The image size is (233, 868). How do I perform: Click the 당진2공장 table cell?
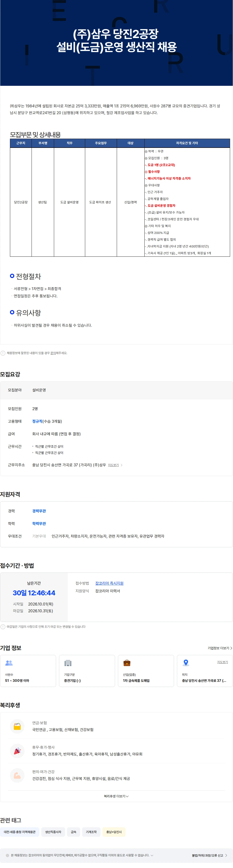coord(21,202)
